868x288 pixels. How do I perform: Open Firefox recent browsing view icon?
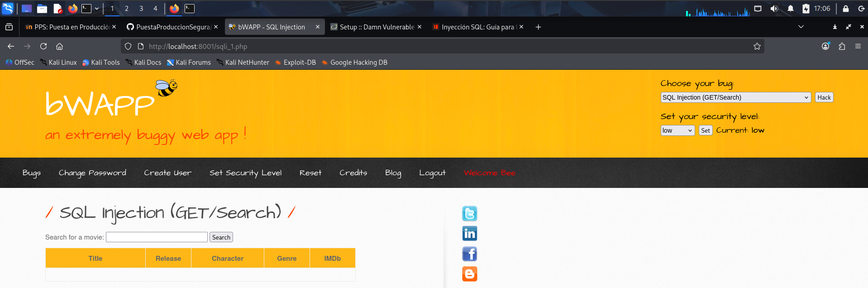(9, 27)
